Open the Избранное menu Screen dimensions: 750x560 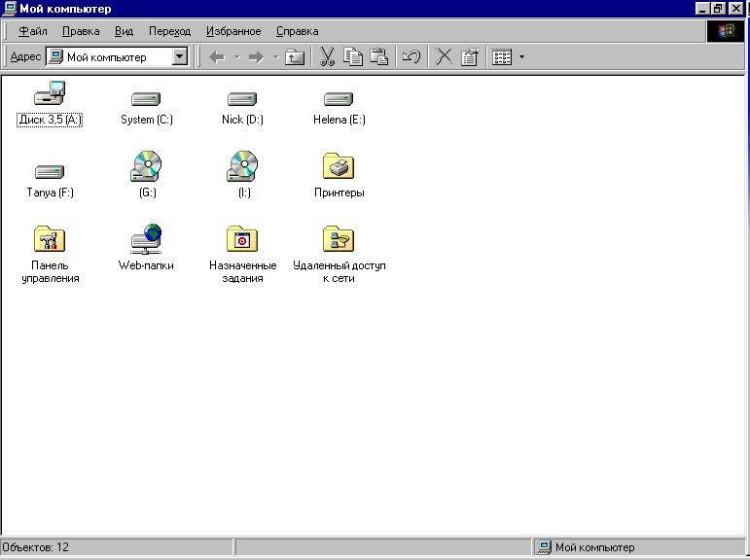click(233, 31)
